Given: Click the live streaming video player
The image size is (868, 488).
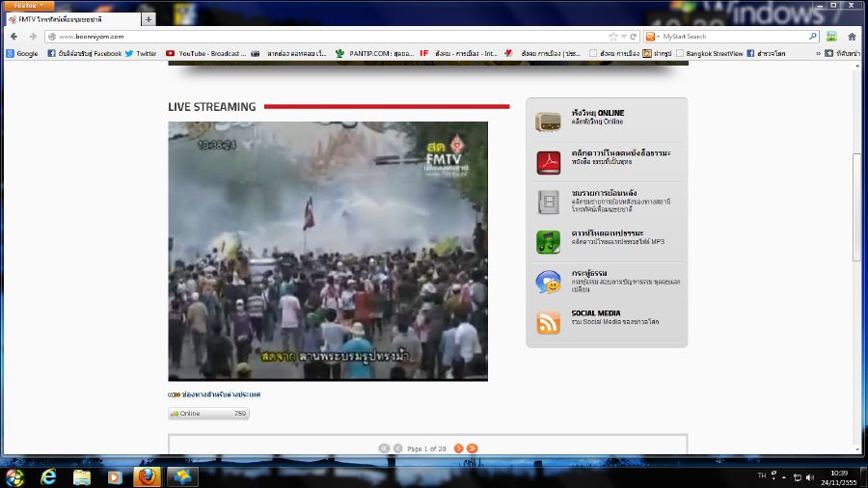Looking at the screenshot, I should coord(328,251).
